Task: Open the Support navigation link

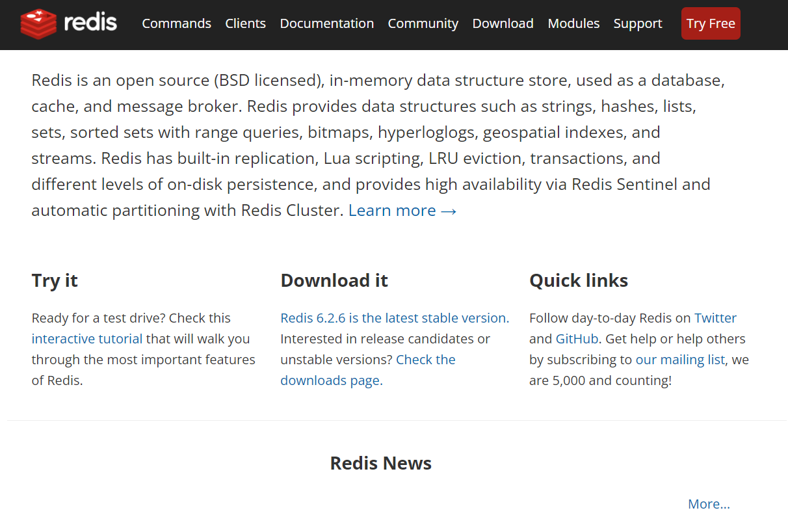Action: pos(637,23)
